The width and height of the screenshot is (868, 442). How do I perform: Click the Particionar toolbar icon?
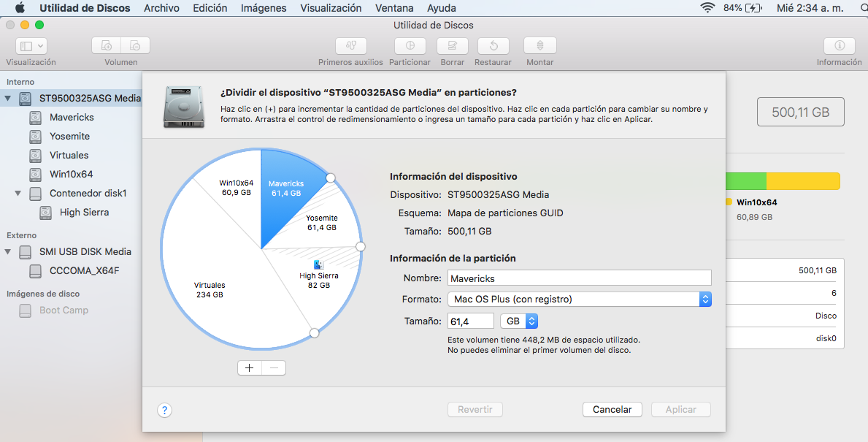pos(410,46)
